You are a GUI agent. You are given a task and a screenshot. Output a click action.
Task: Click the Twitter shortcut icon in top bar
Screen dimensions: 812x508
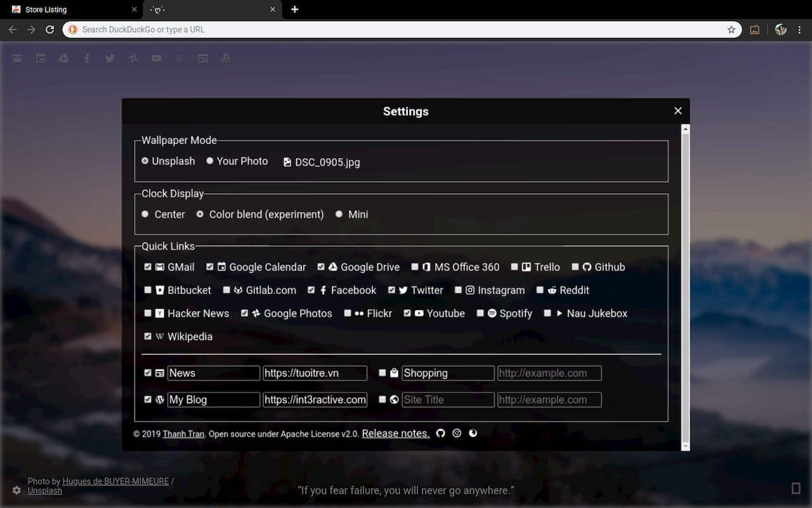(x=110, y=58)
